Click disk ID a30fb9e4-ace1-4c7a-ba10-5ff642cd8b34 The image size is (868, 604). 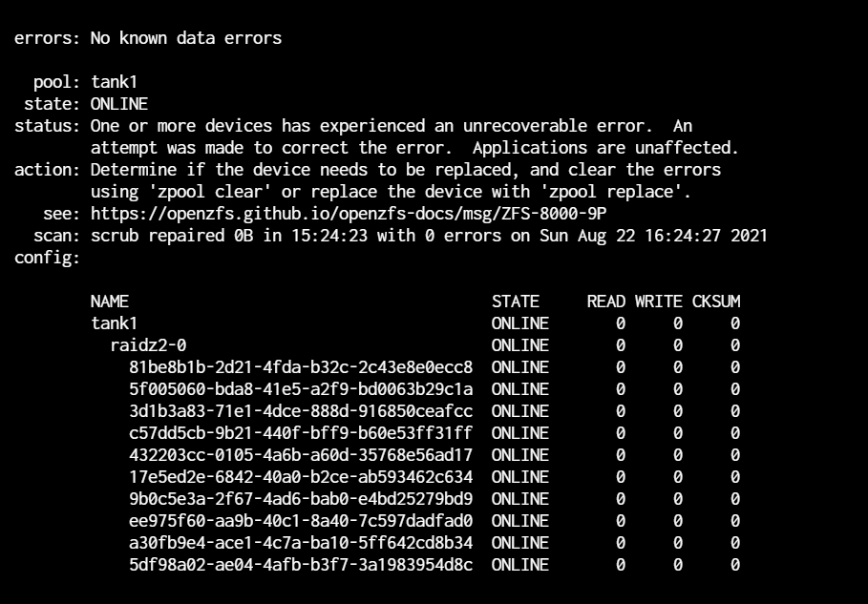pos(301,543)
